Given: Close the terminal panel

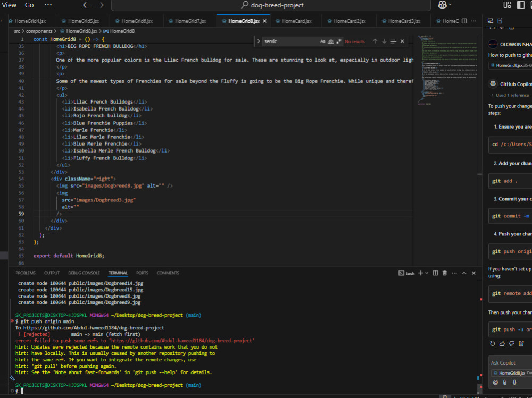Looking at the screenshot, I should tap(473, 273).
